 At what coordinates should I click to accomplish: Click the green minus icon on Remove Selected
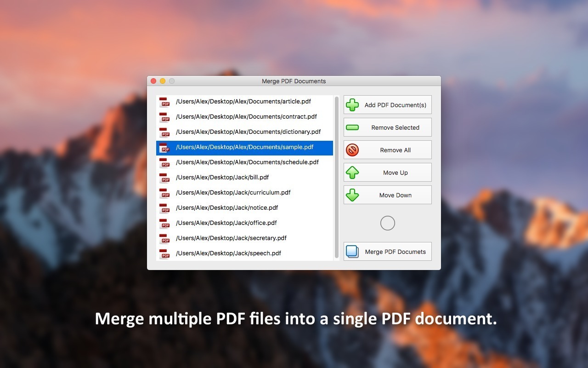[x=352, y=127]
